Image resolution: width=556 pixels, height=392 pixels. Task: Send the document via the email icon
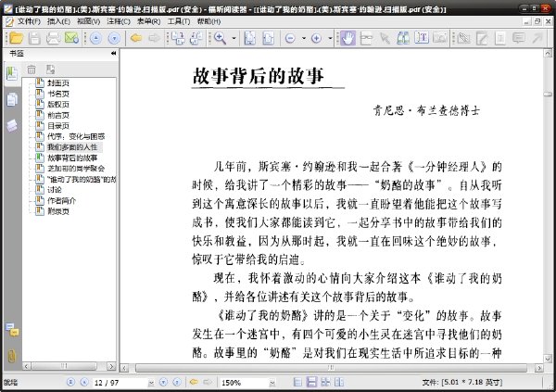click(x=71, y=38)
